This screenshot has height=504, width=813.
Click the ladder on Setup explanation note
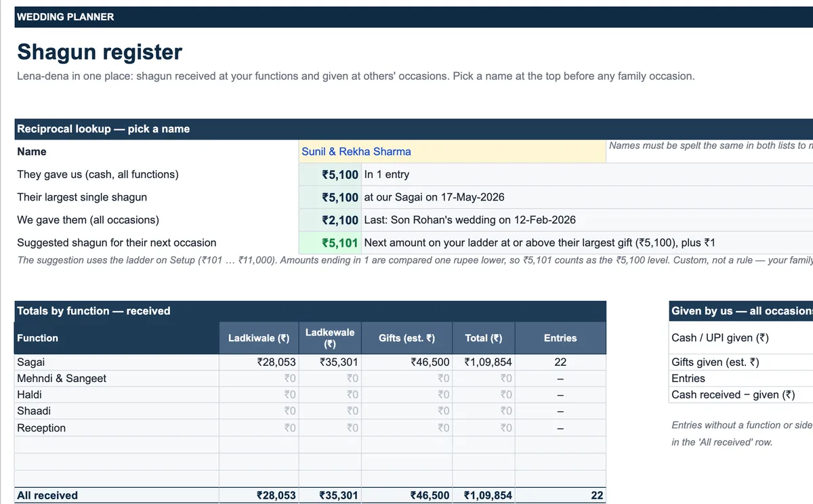[x=415, y=260]
